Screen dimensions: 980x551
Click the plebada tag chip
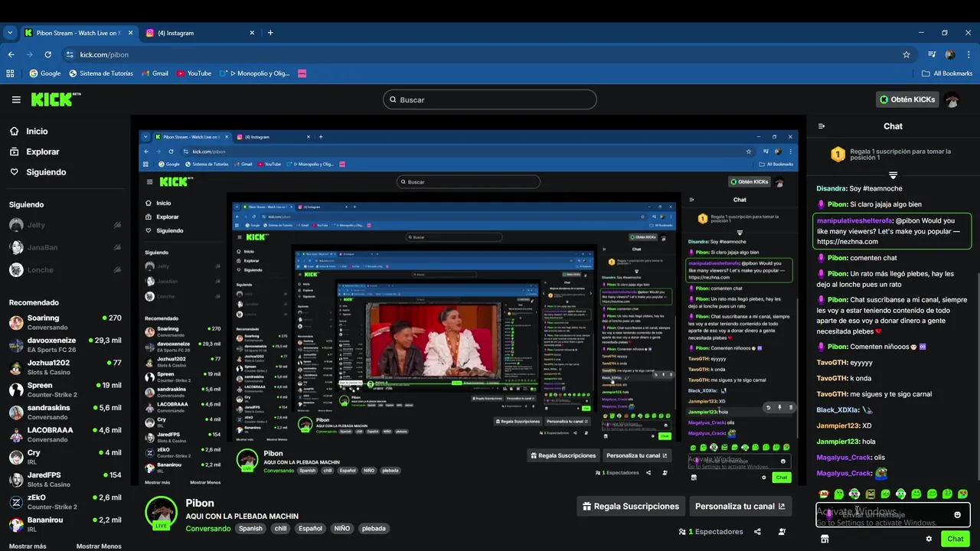pyautogui.click(x=374, y=528)
